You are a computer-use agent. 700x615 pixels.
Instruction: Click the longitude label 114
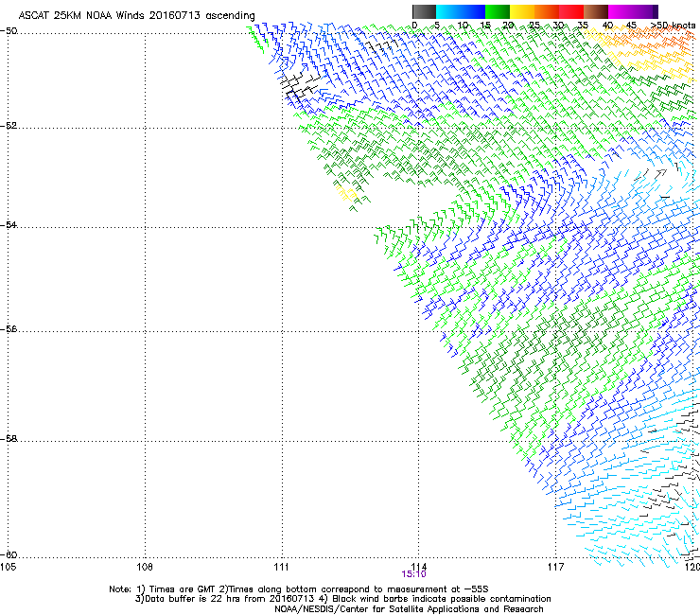(x=418, y=567)
